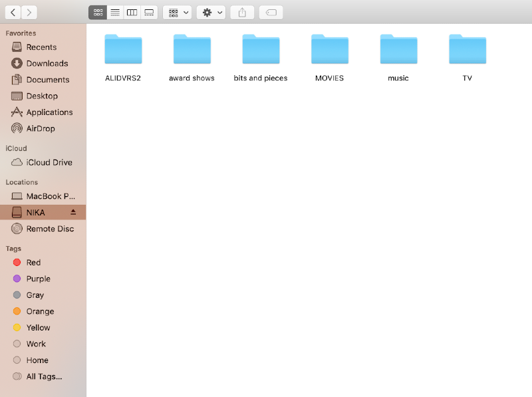Viewport: 532px width, 397px height.
Task: Click the Share toolbar button
Action: (x=242, y=13)
